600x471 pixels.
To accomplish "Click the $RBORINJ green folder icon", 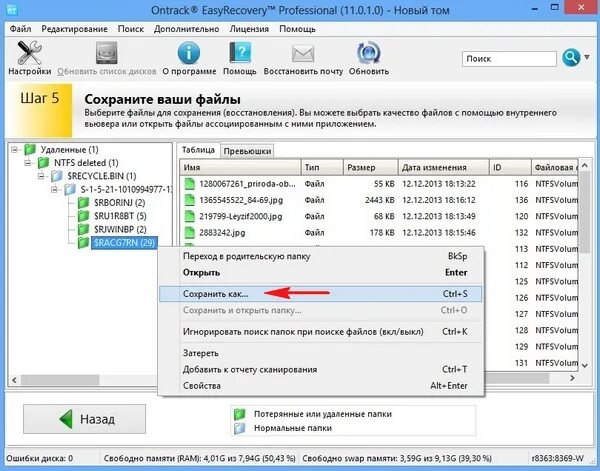I will click(83, 203).
